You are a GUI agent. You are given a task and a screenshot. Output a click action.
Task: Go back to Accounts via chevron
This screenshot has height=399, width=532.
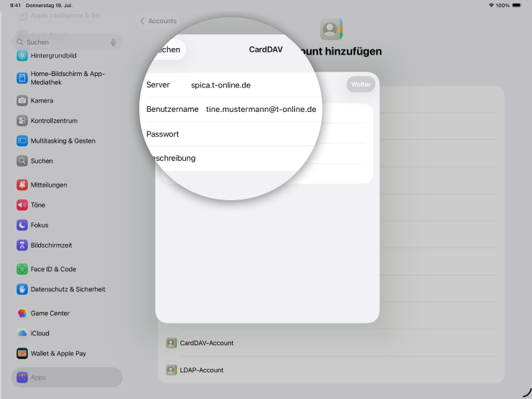[143, 22]
